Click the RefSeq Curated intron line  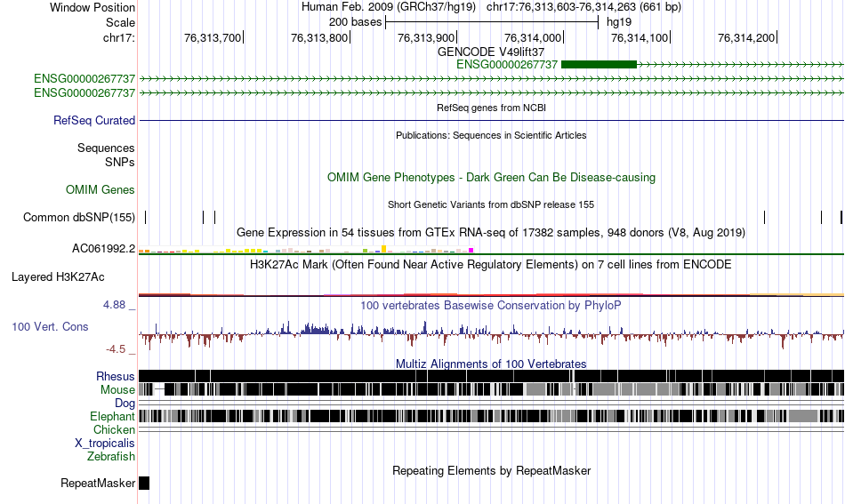point(492,120)
